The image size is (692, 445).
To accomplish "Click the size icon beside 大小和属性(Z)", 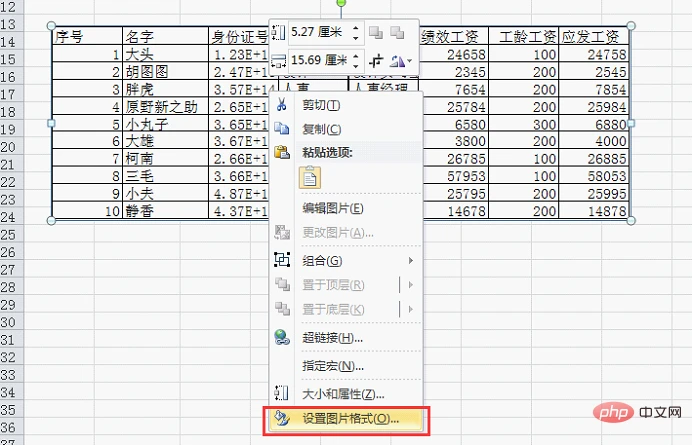I will coord(281,392).
